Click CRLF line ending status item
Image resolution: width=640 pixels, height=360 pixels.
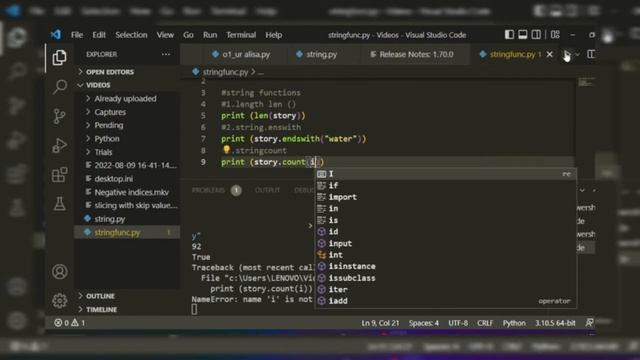click(x=485, y=323)
